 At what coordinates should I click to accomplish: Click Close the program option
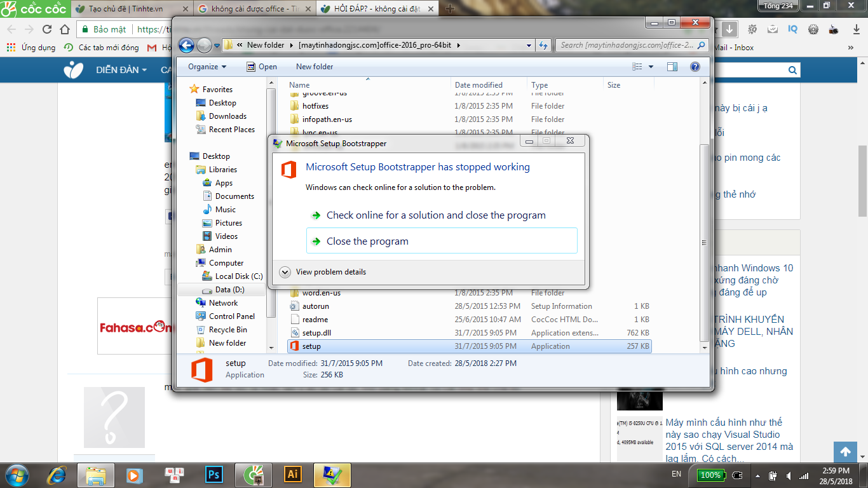click(x=442, y=241)
